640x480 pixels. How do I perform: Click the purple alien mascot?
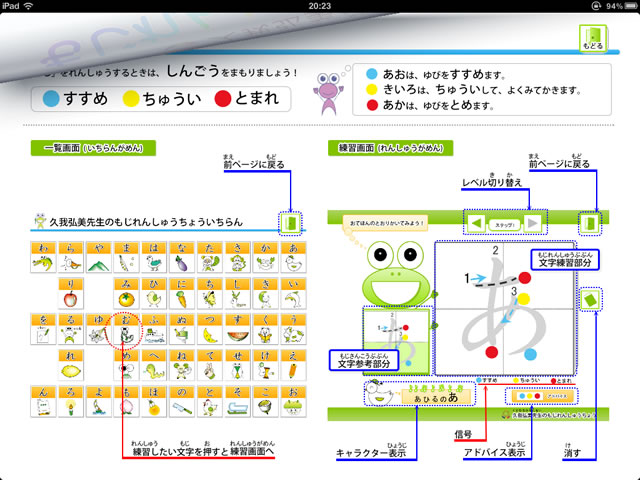[x=329, y=93]
